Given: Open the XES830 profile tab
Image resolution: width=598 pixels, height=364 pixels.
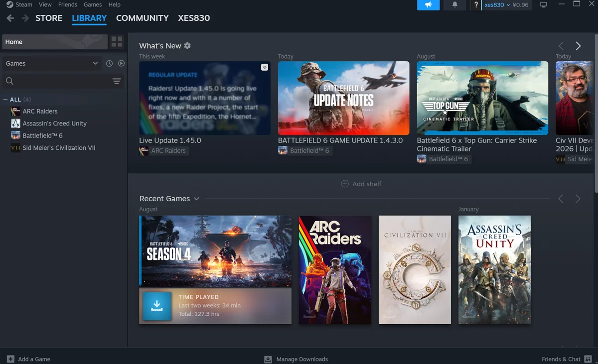Looking at the screenshot, I should click(194, 18).
